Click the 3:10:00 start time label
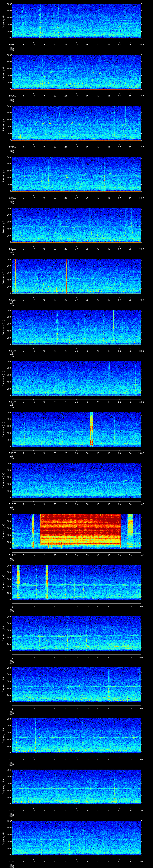Viewport: 153px width, 868px height. pos(12,504)
